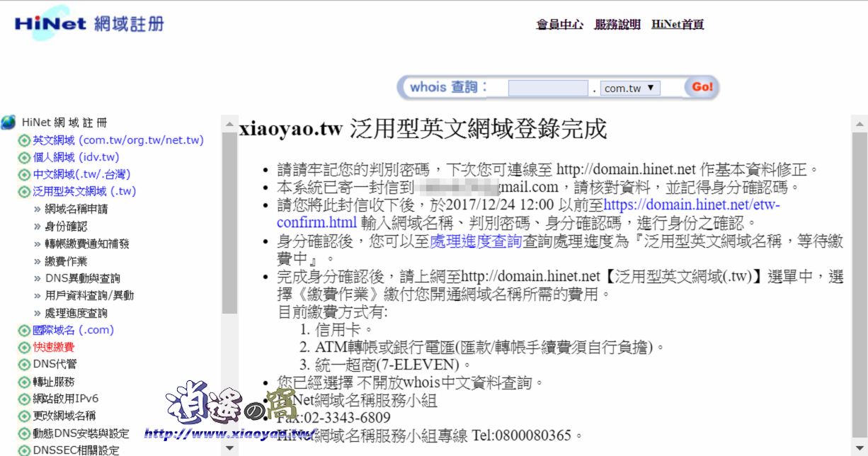The width and height of the screenshot is (868, 456).
Task: Click the green icon next to 國際域名
Action: 24,330
